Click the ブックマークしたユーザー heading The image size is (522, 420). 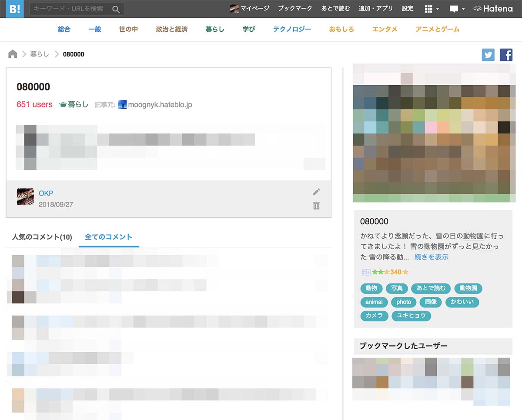[403, 346]
